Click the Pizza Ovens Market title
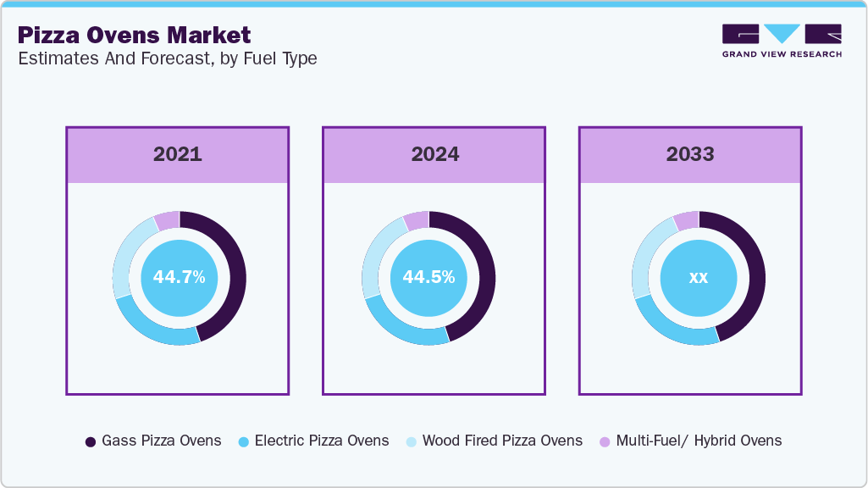Viewport: 868px width, 488px height. (134, 35)
